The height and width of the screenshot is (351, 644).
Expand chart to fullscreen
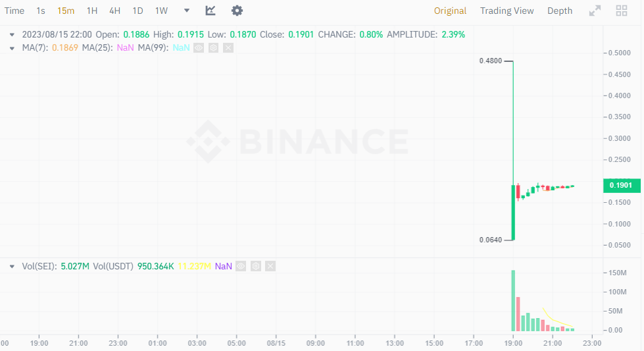pos(595,11)
